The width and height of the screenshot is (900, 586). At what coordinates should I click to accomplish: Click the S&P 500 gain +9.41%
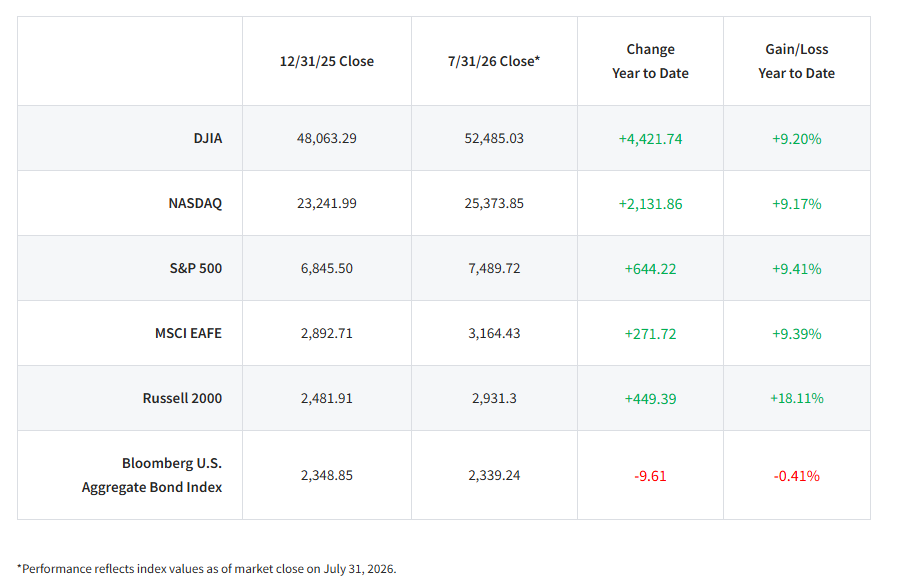tap(797, 269)
